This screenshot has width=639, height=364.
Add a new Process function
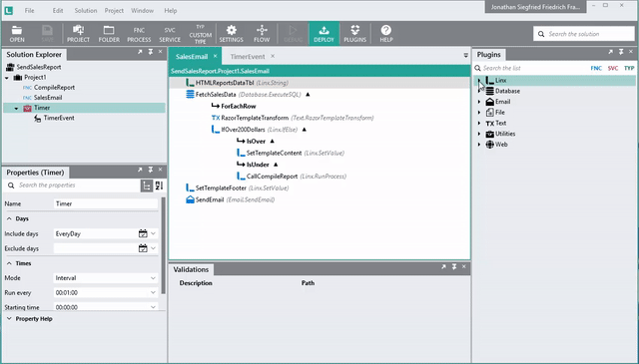(x=139, y=33)
